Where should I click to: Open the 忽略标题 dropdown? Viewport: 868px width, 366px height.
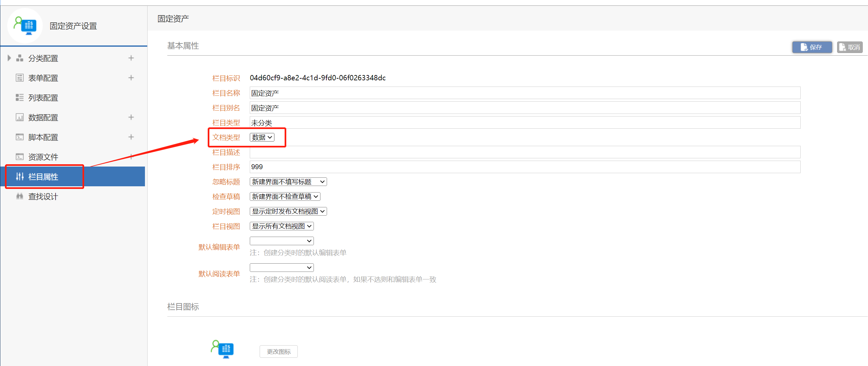tap(288, 182)
